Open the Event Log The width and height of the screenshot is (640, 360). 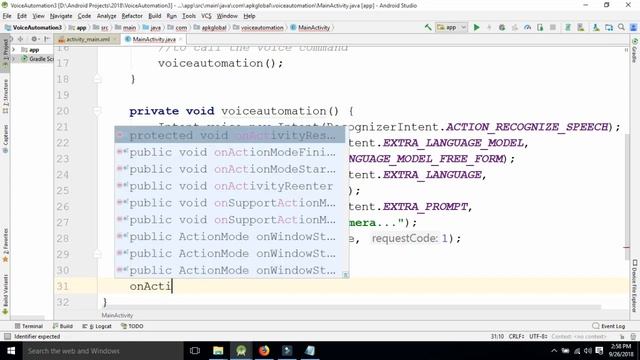pos(609,326)
